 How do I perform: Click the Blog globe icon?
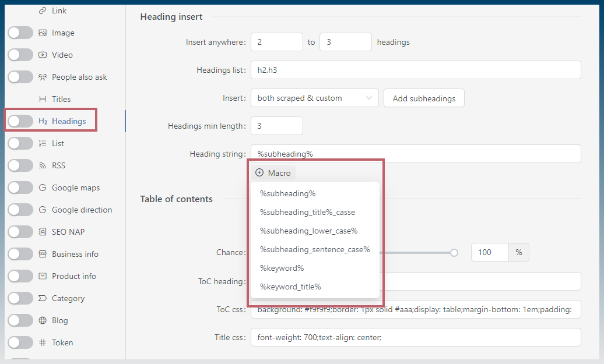43,320
